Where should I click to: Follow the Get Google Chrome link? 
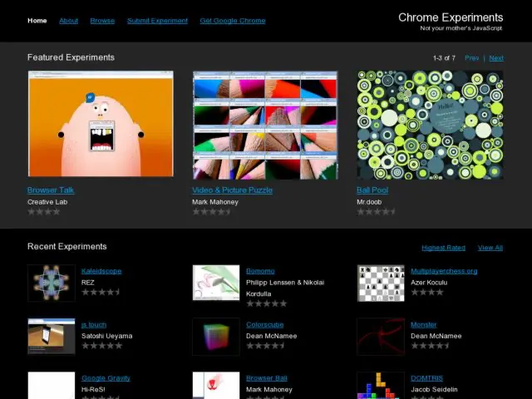coord(233,21)
